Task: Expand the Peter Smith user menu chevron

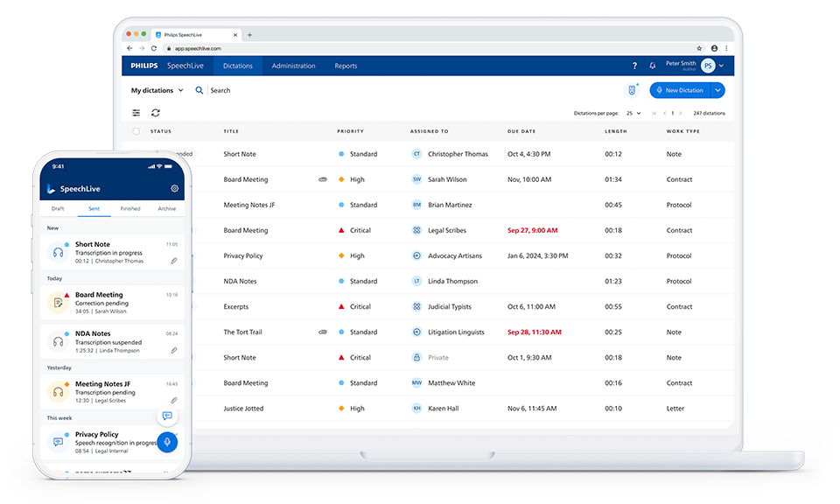Action: 722,66
